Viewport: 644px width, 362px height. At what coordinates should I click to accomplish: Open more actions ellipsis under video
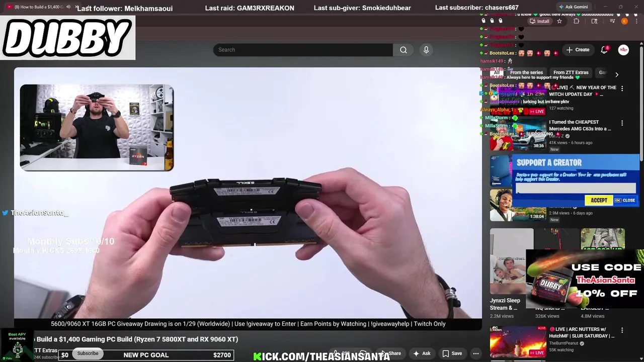[x=475, y=353]
